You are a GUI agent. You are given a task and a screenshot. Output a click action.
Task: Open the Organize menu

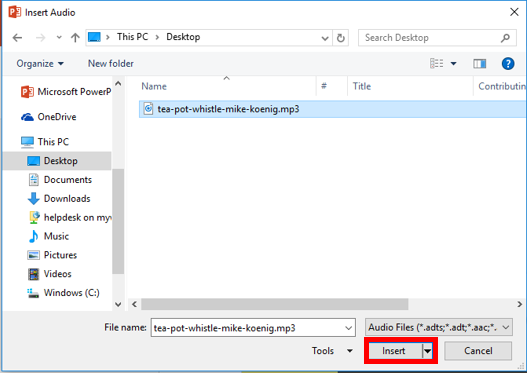pos(40,64)
